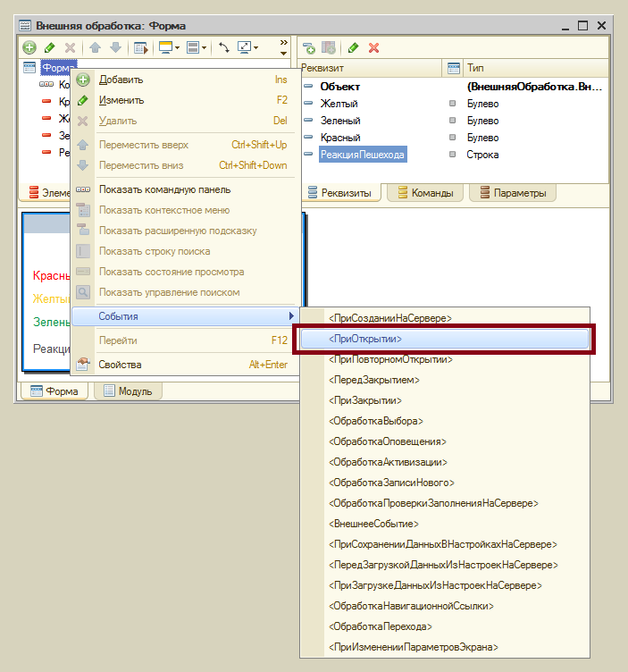Switch to the Модуль tab
628x672 pixels.
[x=127, y=391]
